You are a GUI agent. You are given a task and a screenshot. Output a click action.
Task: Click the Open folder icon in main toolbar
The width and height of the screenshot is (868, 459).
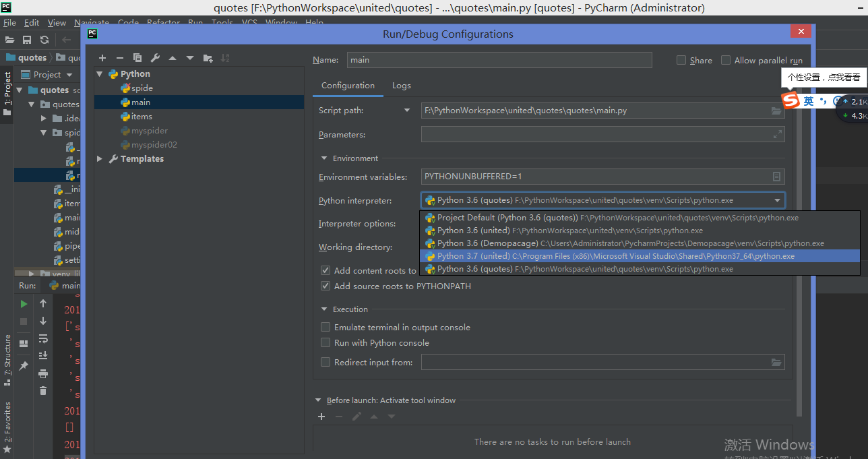coord(9,40)
